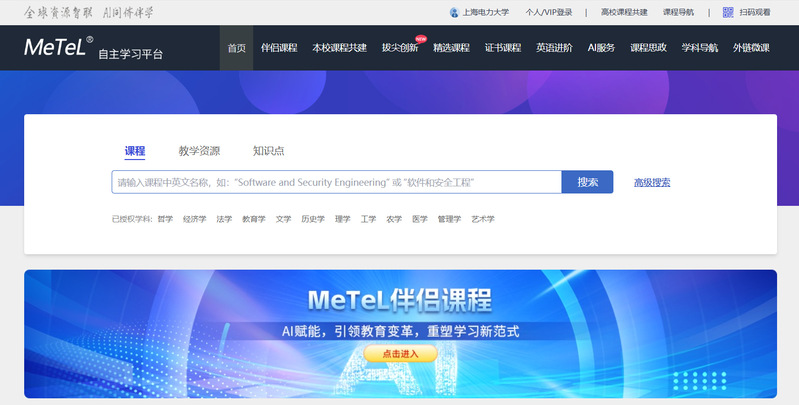This screenshot has width=799, height=405.
Task: Click the QR code scan icon
Action: [728, 13]
